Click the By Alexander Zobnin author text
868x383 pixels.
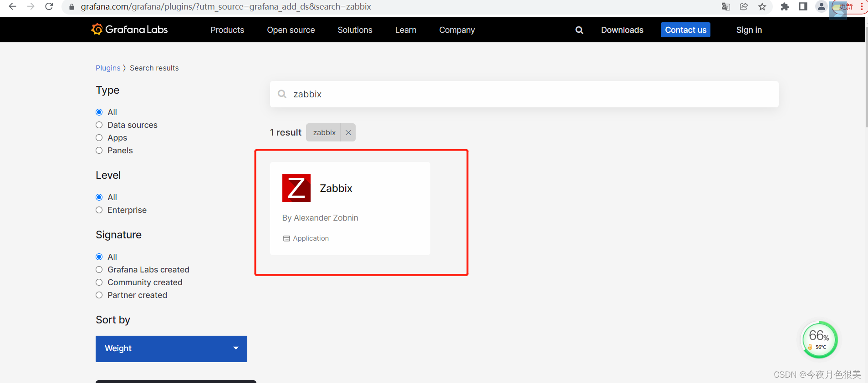[320, 218]
